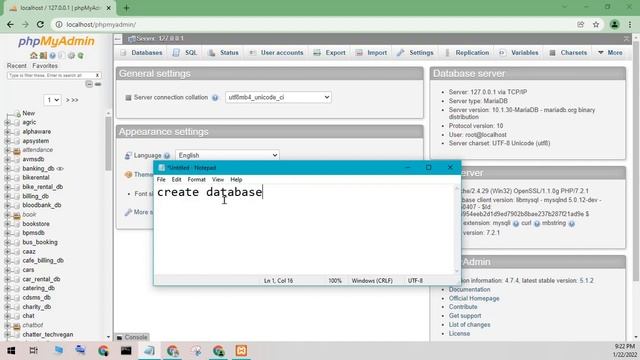
Task: Clear the database filter with the X icon
Action: (x=97, y=76)
